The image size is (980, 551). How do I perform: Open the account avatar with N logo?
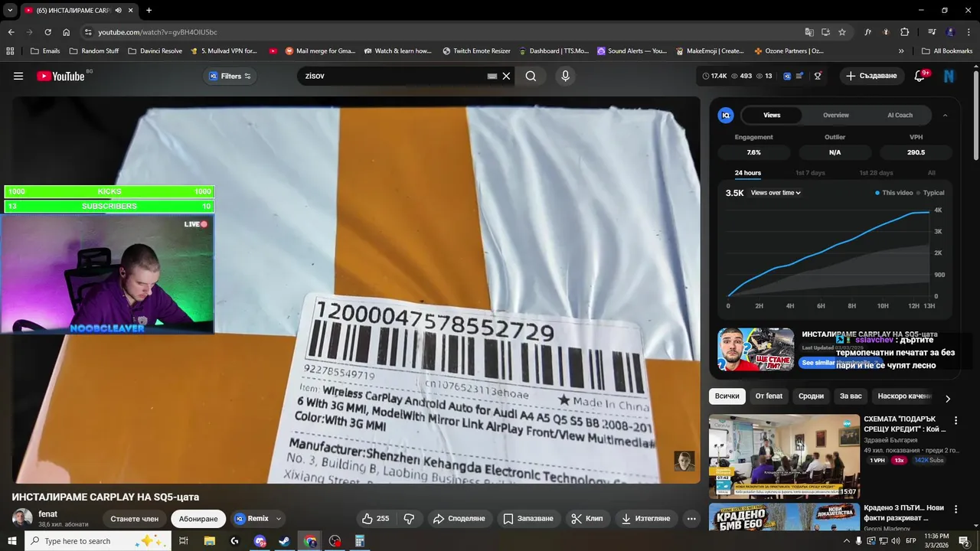pyautogui.click(x=949, y=76)
